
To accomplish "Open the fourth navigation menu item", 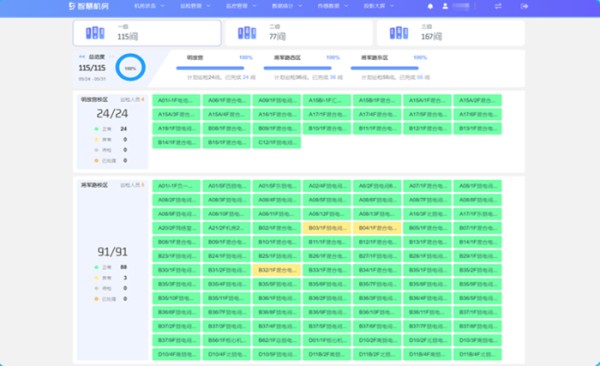I will [287, 6].
